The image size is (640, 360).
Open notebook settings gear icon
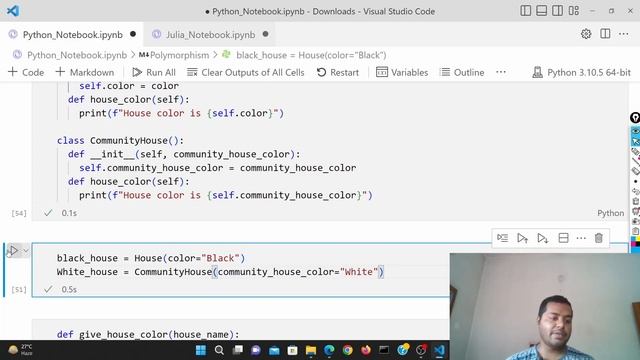click(x=586, y=34)
